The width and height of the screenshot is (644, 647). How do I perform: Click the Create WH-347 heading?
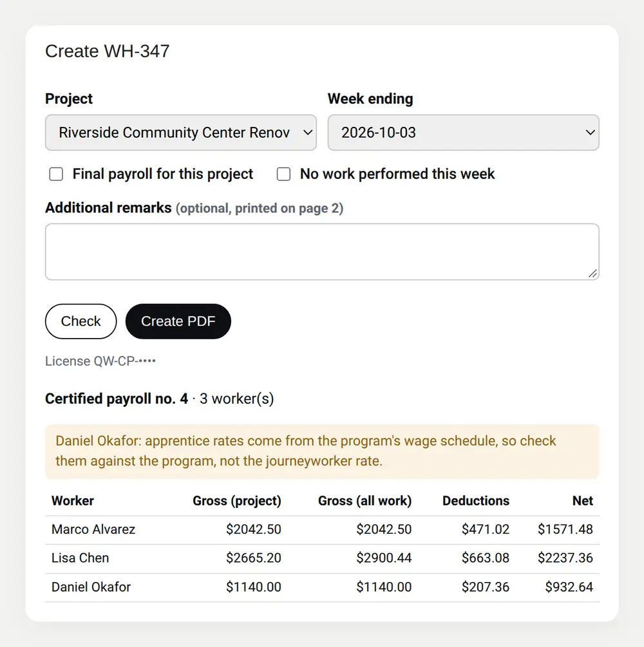pos(108,51)
